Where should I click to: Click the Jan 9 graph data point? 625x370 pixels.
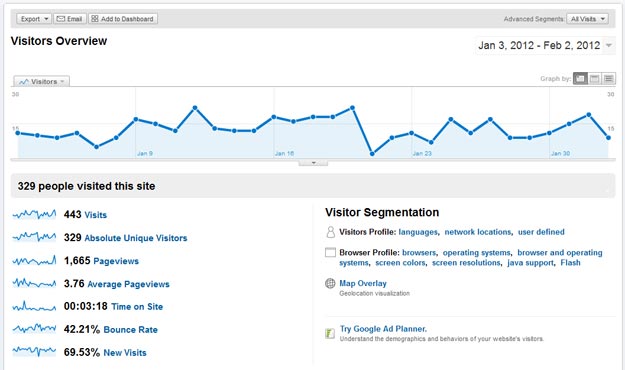[136, 119]
